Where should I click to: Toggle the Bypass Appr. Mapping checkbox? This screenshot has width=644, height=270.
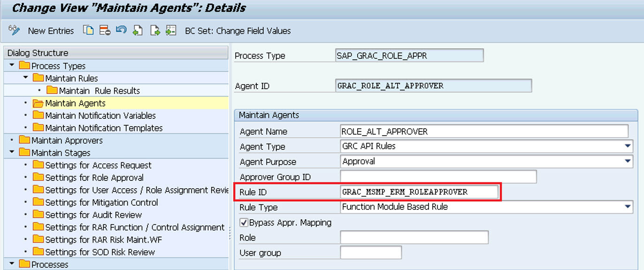[244, 223]
